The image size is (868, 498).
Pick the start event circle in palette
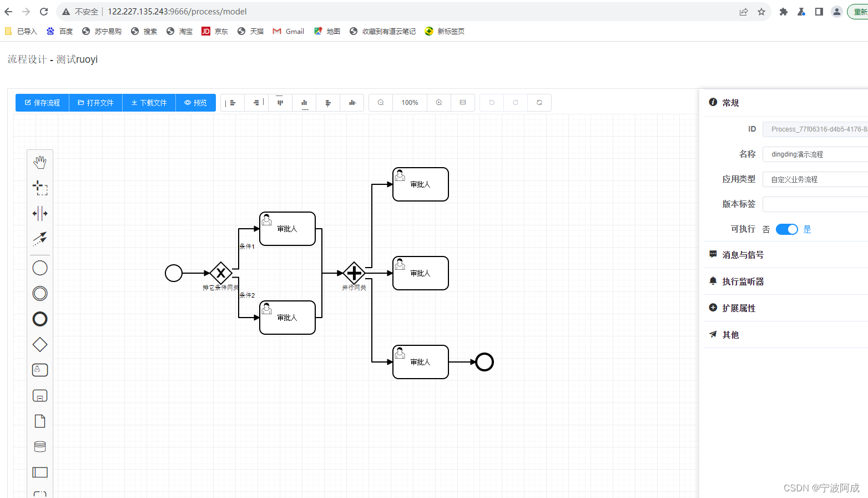click(40, 268)
